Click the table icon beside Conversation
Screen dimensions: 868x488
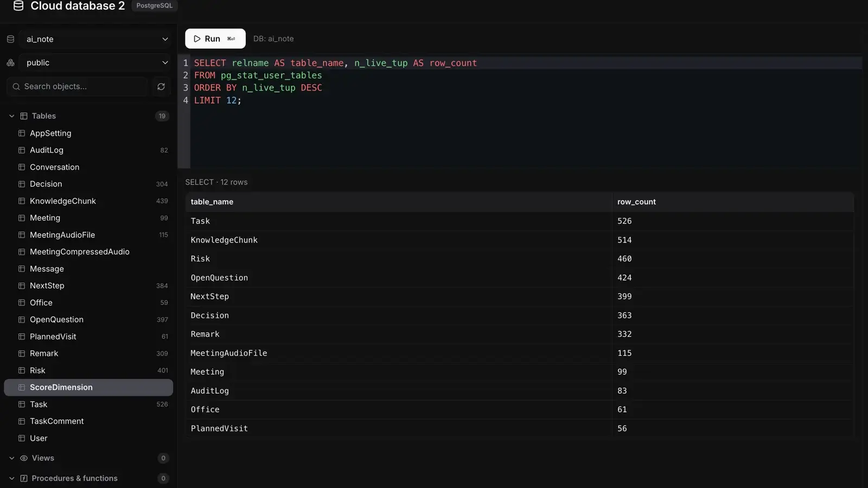[22, 167]
